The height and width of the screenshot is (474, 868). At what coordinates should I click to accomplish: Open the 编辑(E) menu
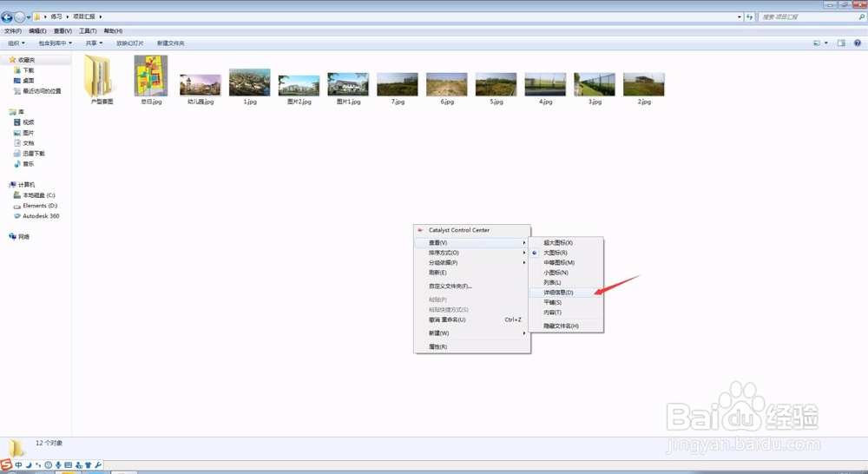click(37, 31)
